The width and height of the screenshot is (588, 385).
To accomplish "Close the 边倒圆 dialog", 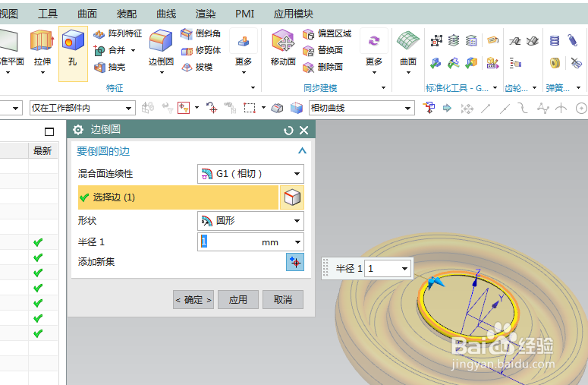I will click(303, 130).
